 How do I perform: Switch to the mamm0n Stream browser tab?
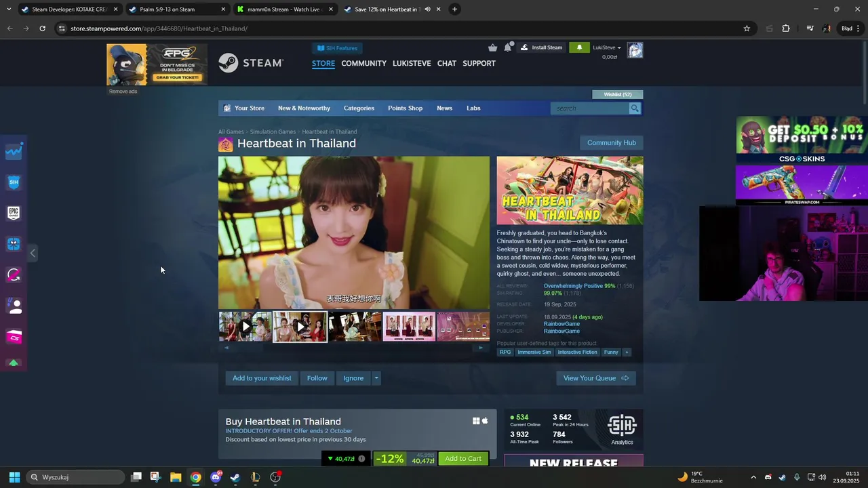[285, 9]
